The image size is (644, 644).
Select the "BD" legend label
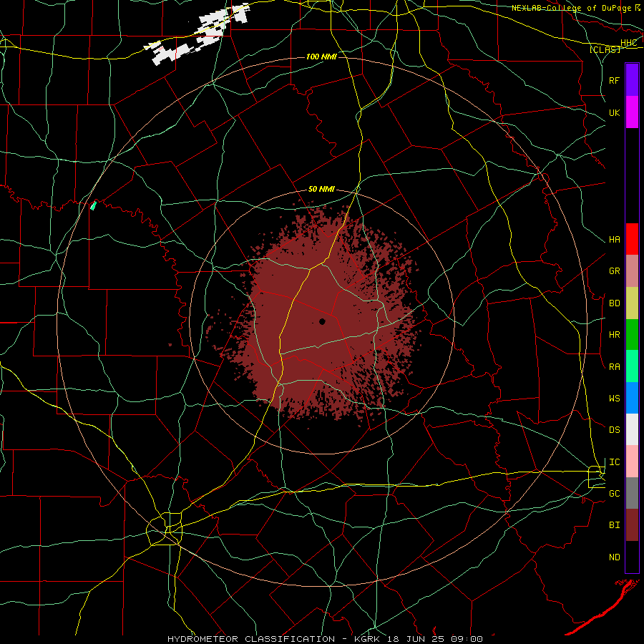[x=614, y=303]
